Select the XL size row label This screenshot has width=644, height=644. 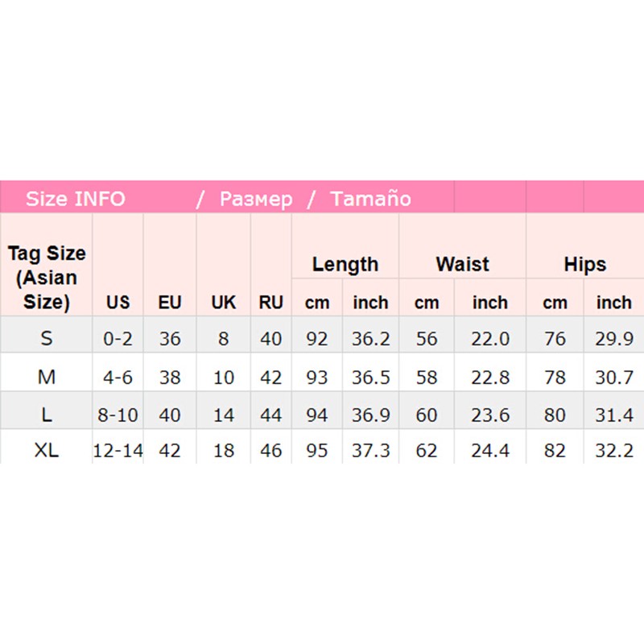click(x=47, y=451)
